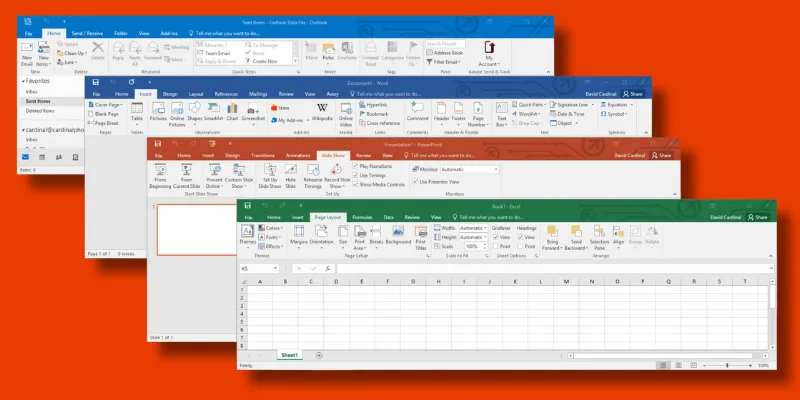Image resolution: width=800 pixels, height=400 pixels.
Task: Click SmartArt icon in Word ribbon
Action: [x=213, y=108]
